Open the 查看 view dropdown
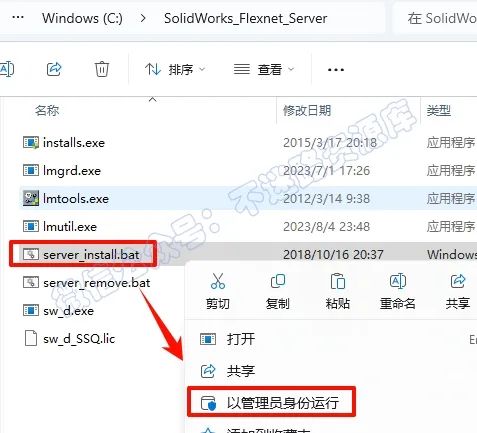This screenshot has height=433, width=477. click(264, 69)
